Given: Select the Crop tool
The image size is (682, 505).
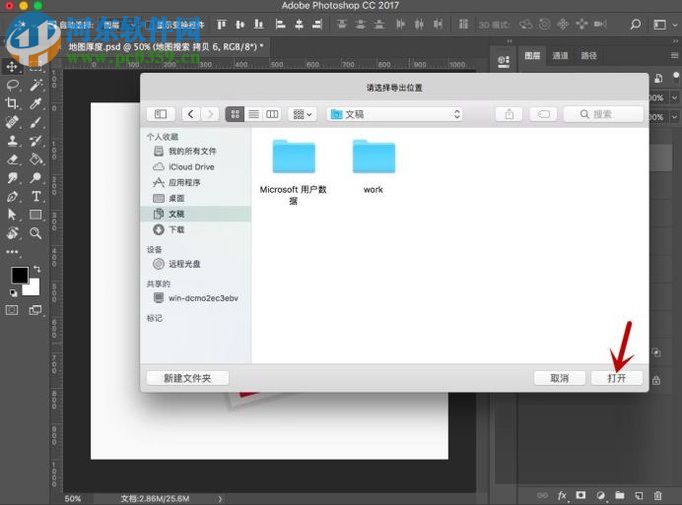Looking at the screenshot, I should [12, 103].
